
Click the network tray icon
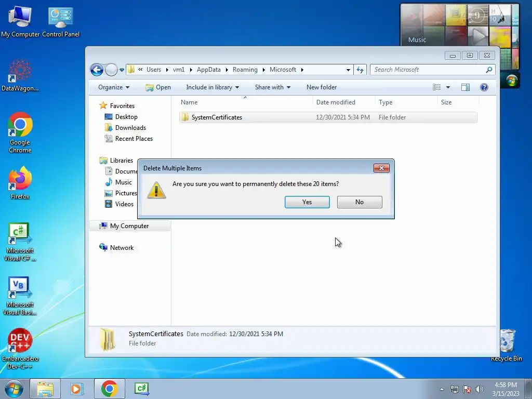454,389
